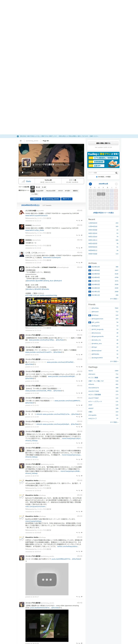Open 1年前の今日のツイートを見る link
The height and width of the screenshot is (644, 138).
tap(103, 213)
